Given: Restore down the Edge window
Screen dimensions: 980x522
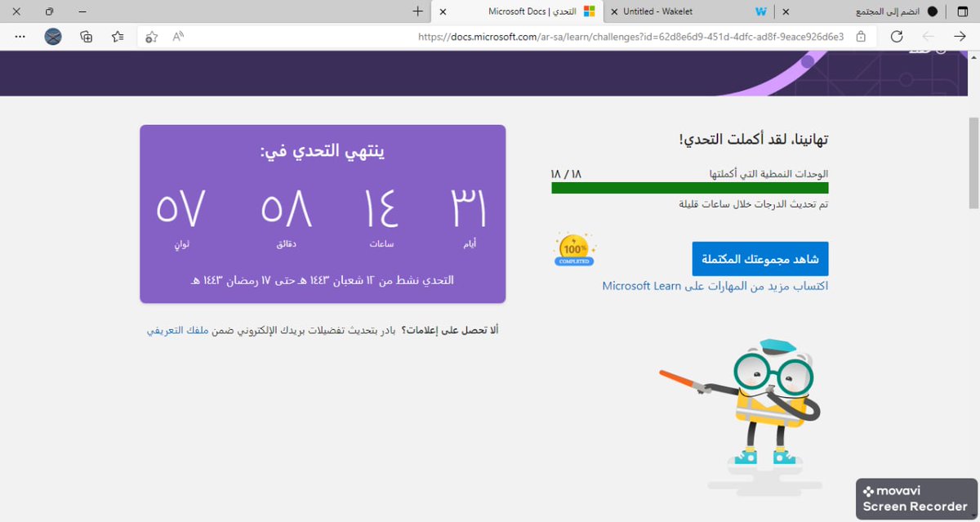Looking at the screenshot, I should coord(49,11).
